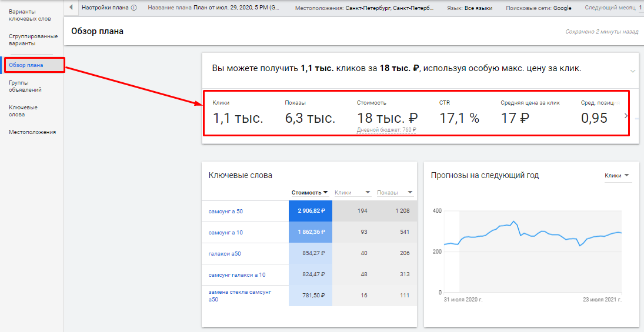The height and width of the screenshot is (332, 644).
Task: Click cost cell 2 906,82 ₽
Action: coord(311,212)
